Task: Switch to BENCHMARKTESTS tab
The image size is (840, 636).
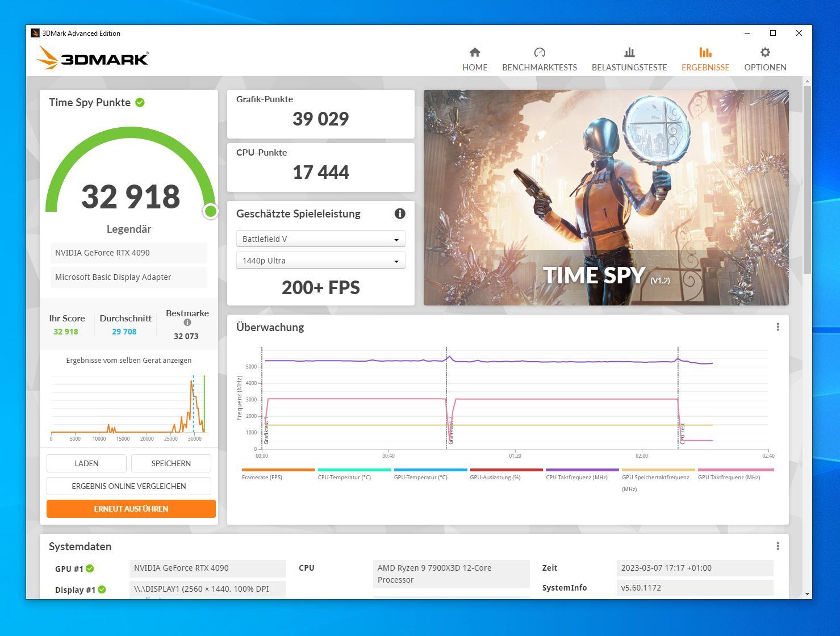Action: (x=540, y=60)
